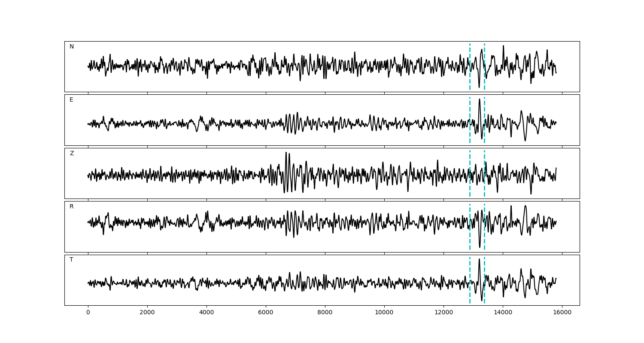The height and width of the screenshot is (343, 644).
Task: Click the 2000 x-axis tick label
Action: [147, 313]
